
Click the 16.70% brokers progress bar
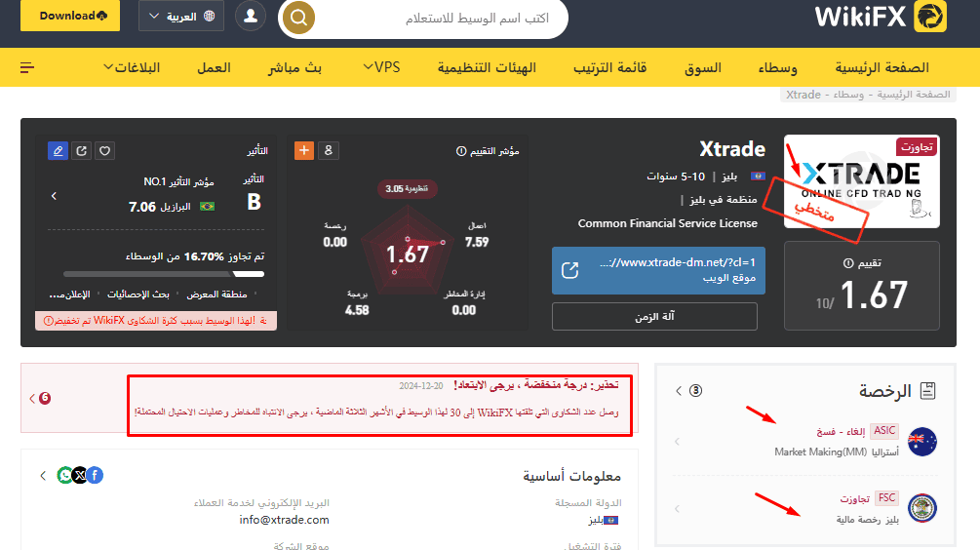164,274
